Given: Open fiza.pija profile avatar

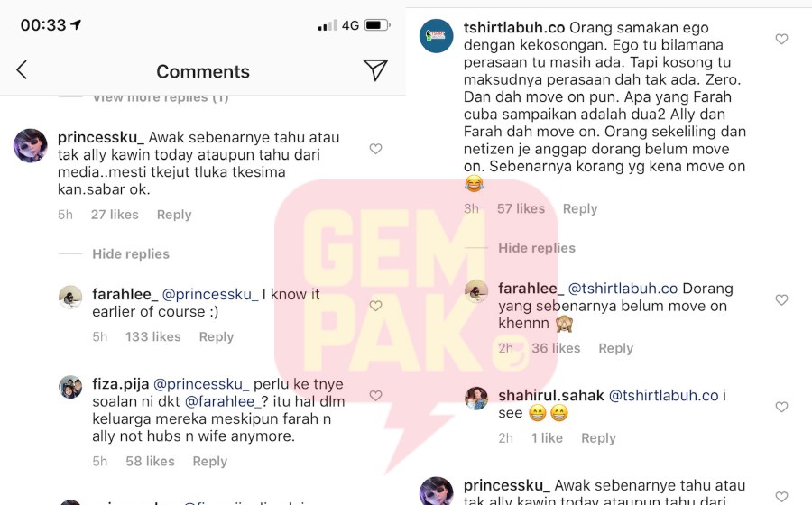Looking at the screenshot, I should click(x=70, y=387).
